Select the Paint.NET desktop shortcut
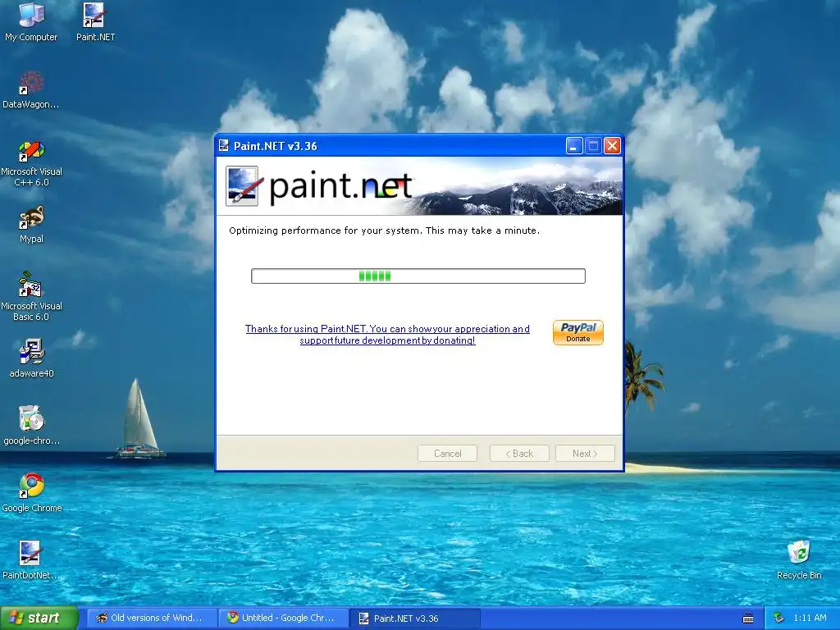 95,21
